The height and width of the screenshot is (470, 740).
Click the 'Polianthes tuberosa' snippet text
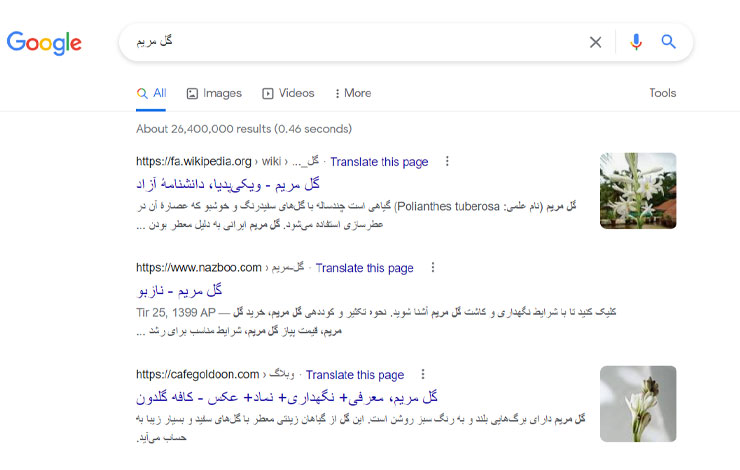[x=448, y=206]
